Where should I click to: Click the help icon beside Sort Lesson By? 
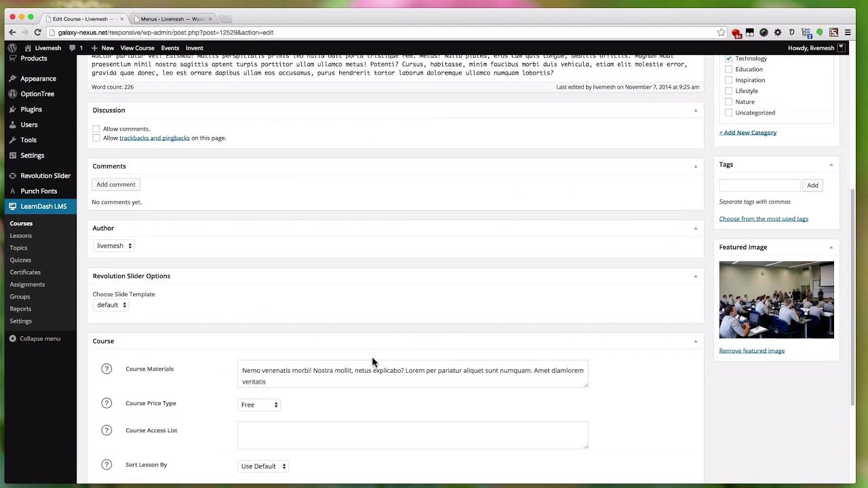(x=106, y=464)
